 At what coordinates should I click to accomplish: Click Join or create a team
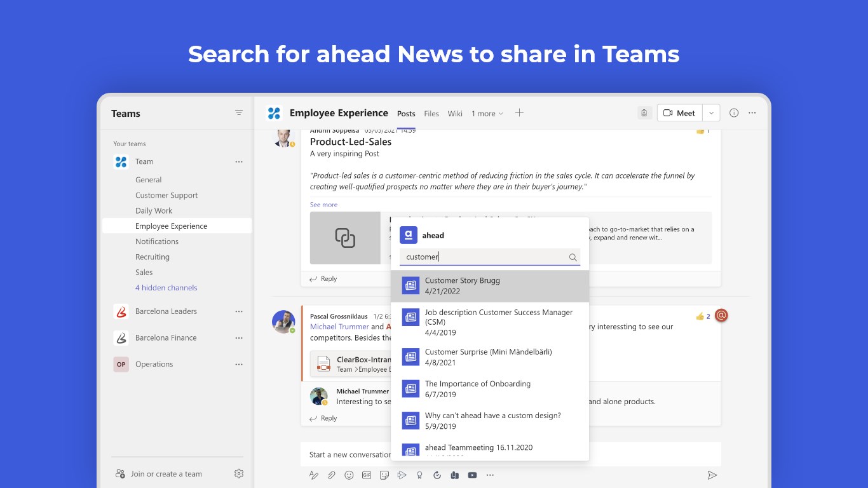[x=159, y=474]
